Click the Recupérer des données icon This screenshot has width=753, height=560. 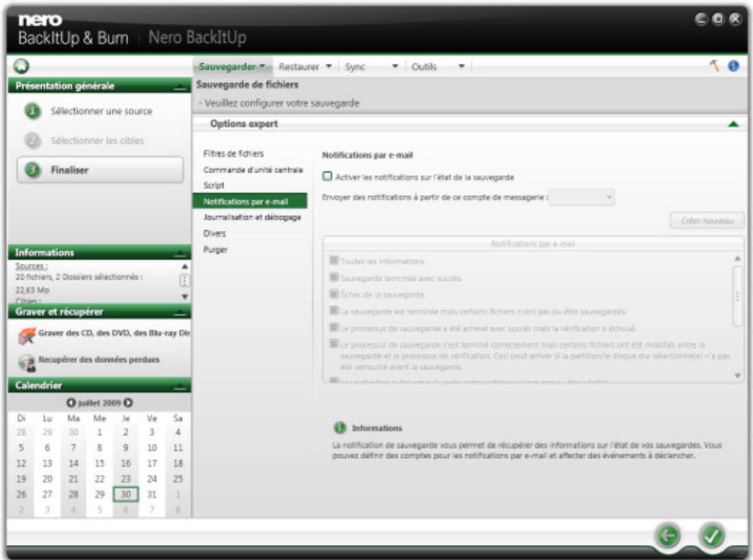point(27,363)
